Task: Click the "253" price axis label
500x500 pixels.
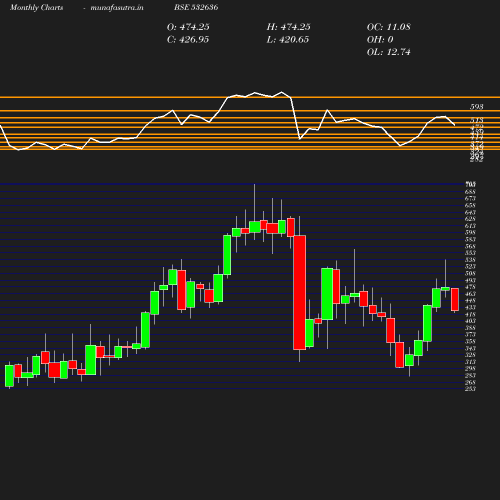Action: [x=470, y=389]
